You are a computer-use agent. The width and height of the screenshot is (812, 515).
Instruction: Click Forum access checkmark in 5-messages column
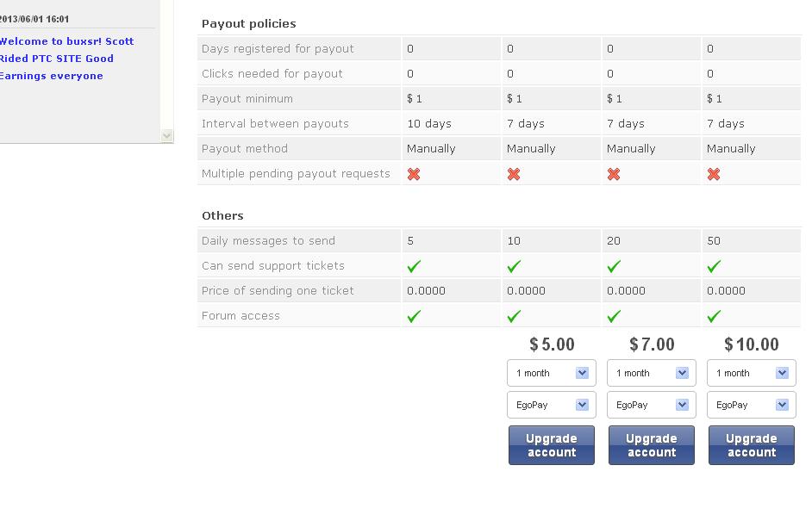(414, 316)
